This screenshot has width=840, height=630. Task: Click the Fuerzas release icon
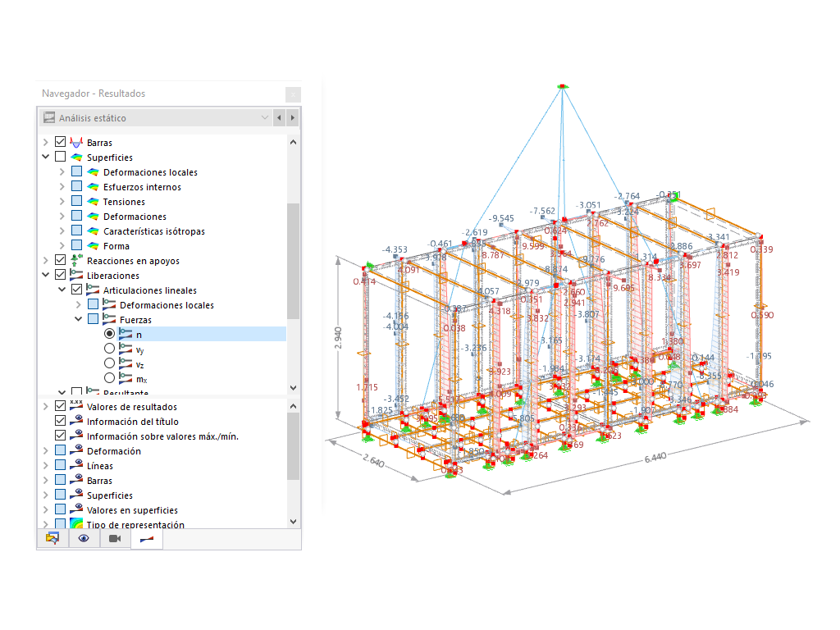coord(109,319)
